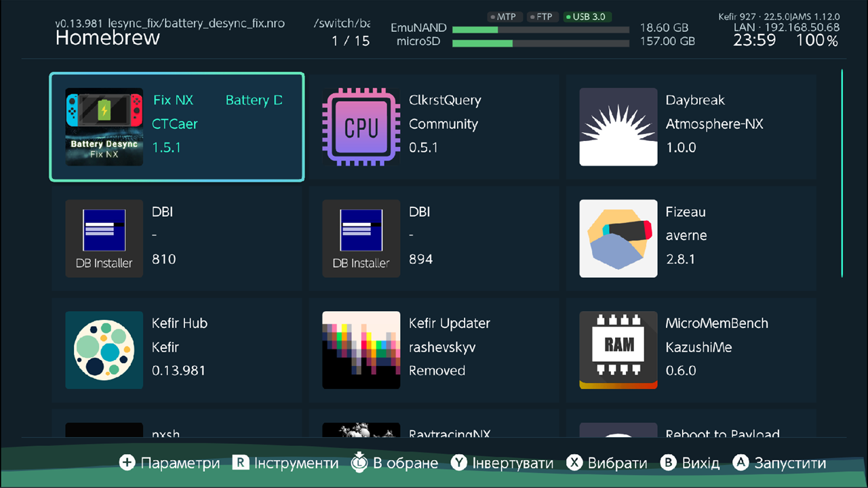Viewport: 868px width, 488px height.
Task: Click the Kefir 927 firmware info line
Action: (x=779, y=16)
